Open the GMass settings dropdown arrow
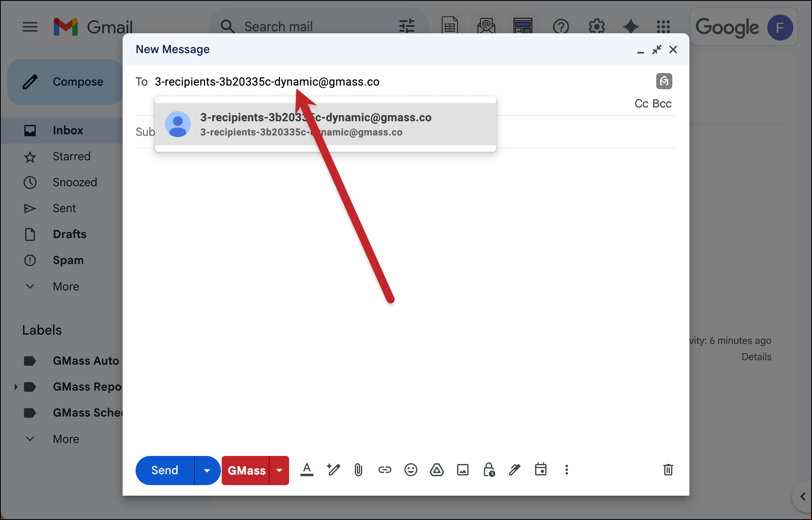 pos(279,471)
